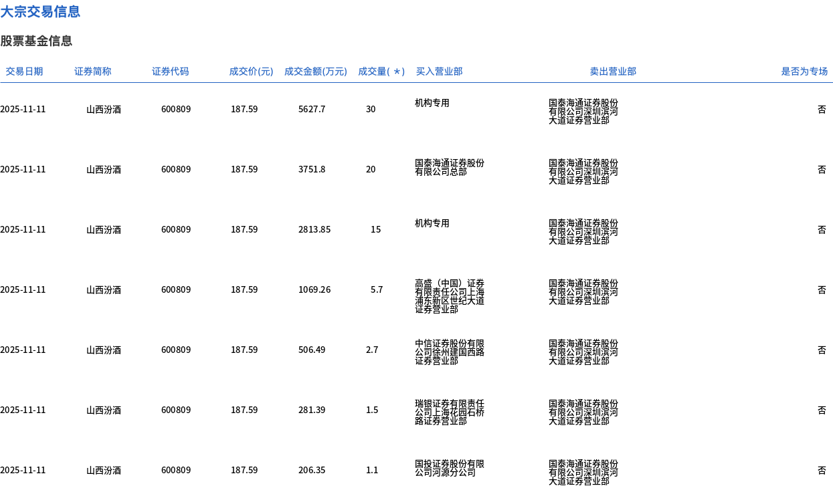Sort by 成交价(元) column header
This screenshot has width=833, height=504.
(x=251, y=72)
